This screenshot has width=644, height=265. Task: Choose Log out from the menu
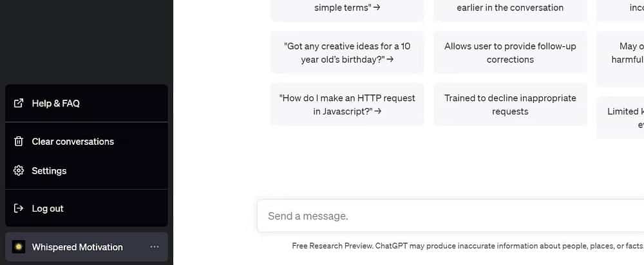(86, 208)
